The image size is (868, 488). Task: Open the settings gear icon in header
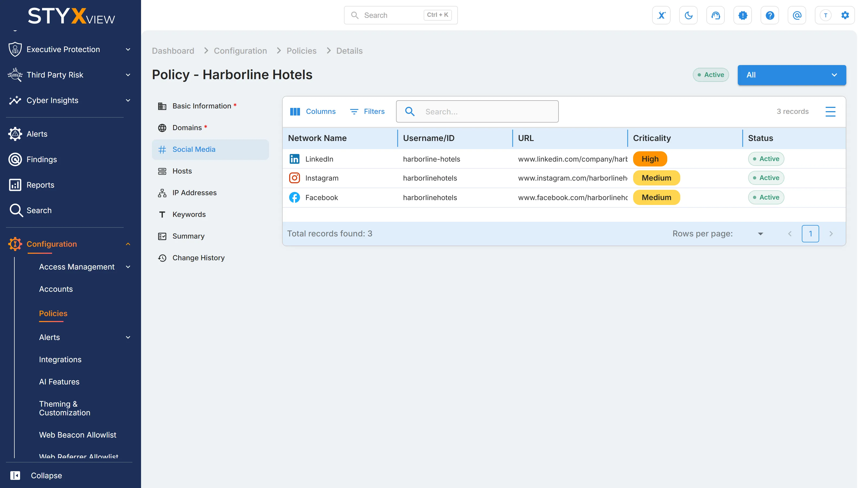[x=845, y=15]
